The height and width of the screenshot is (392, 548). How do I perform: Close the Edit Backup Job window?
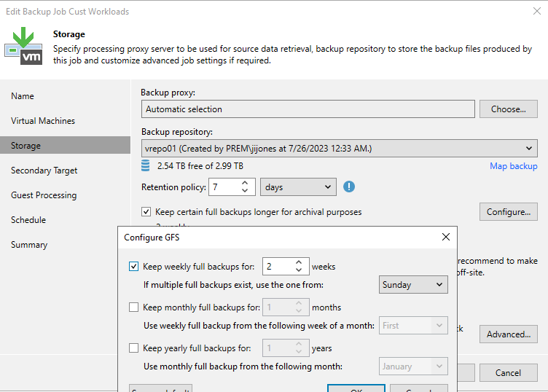(x=537, y=10)
